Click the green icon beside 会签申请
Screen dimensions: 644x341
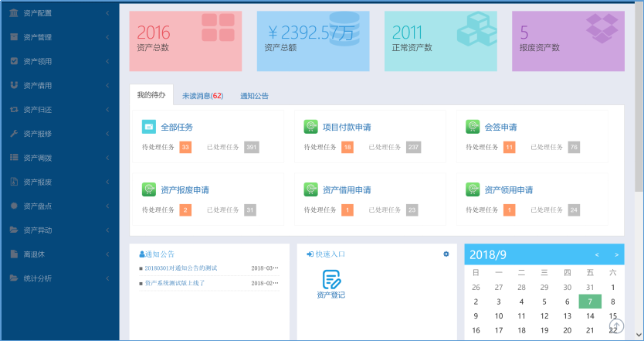[473, 127]
